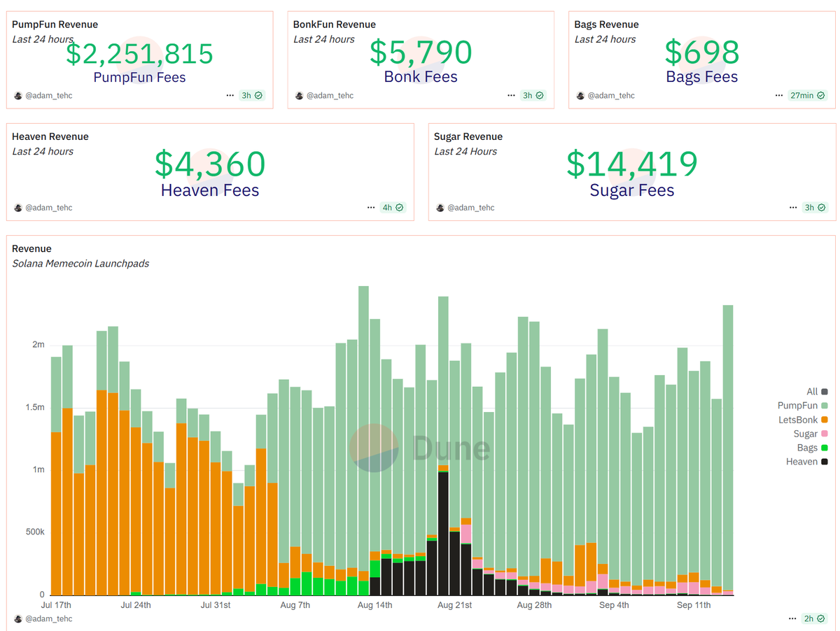Click the "Jul 24th" x-axis label

point(136,605)
